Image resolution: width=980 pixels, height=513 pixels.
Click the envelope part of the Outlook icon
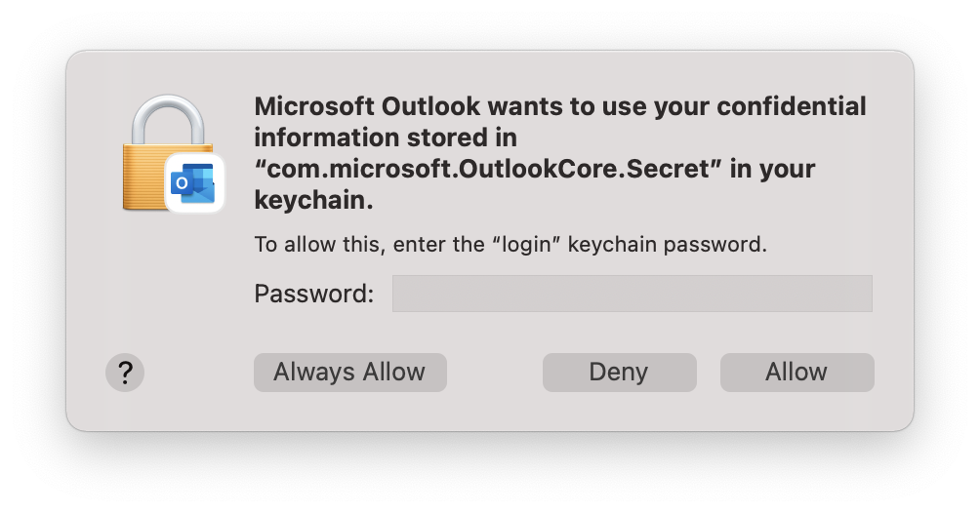coord(202,191)
